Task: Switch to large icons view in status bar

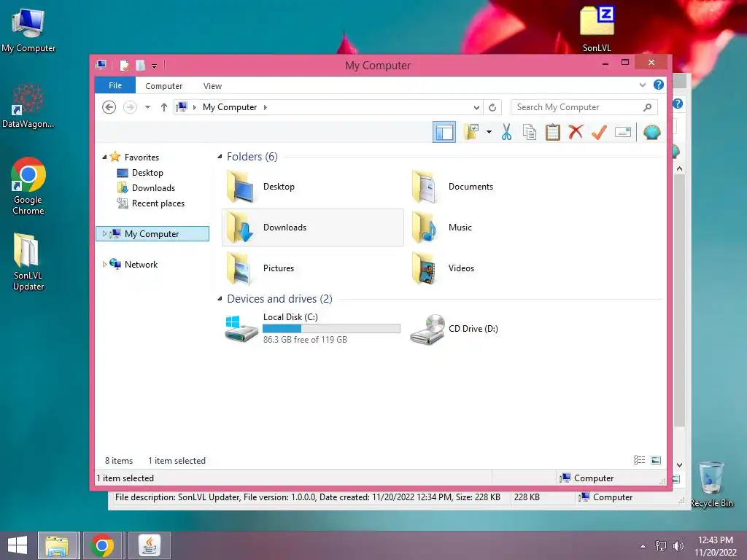Action: coord(656,460)
